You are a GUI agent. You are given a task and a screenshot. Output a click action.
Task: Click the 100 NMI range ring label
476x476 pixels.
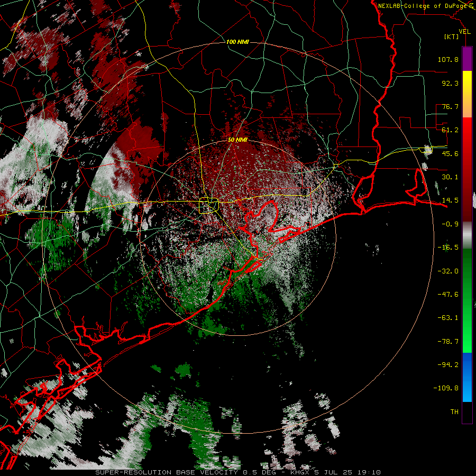click(237, 42)
